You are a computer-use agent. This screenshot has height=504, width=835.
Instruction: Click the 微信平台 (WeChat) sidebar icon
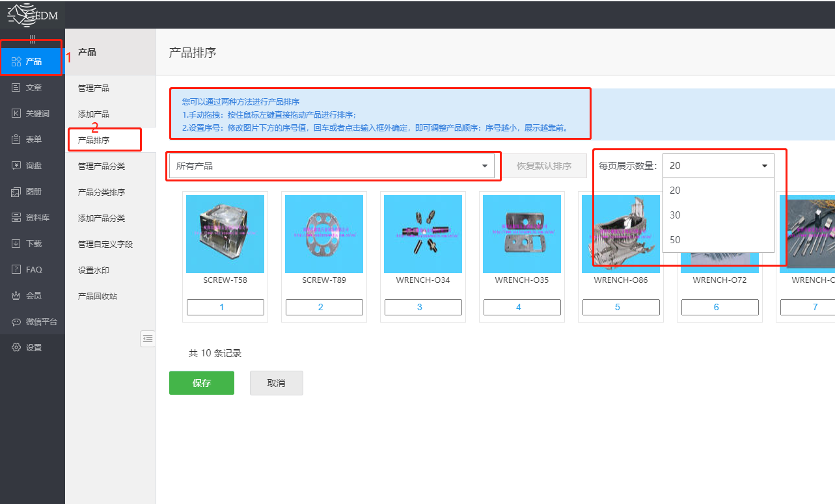[31, 321]
